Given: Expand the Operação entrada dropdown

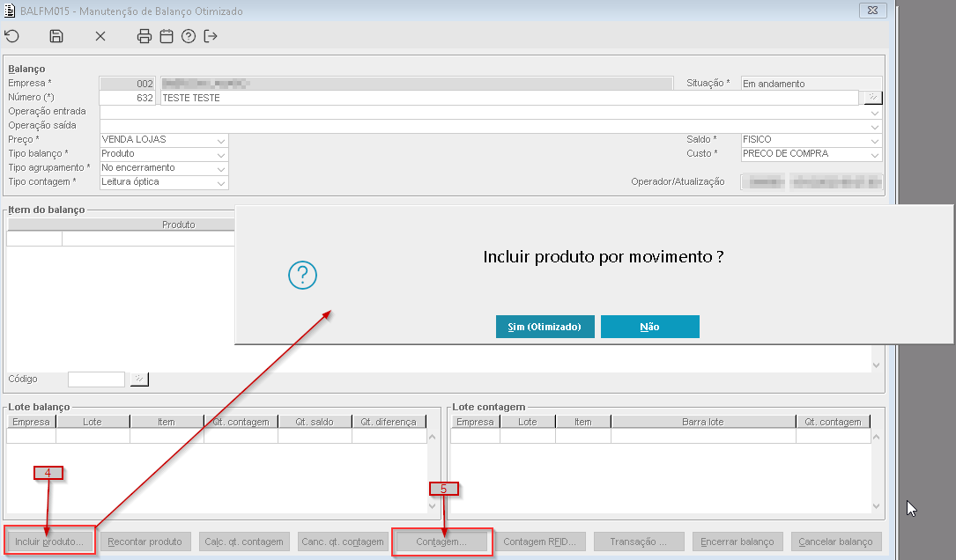Looking at the screenshot, I should click(x=875, y=113).
